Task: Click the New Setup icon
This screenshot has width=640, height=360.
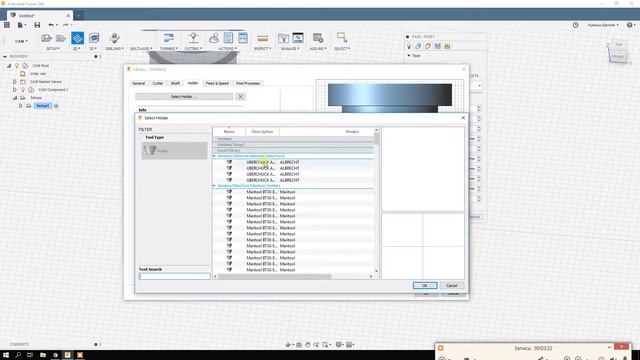Action: tap(47, 38)
